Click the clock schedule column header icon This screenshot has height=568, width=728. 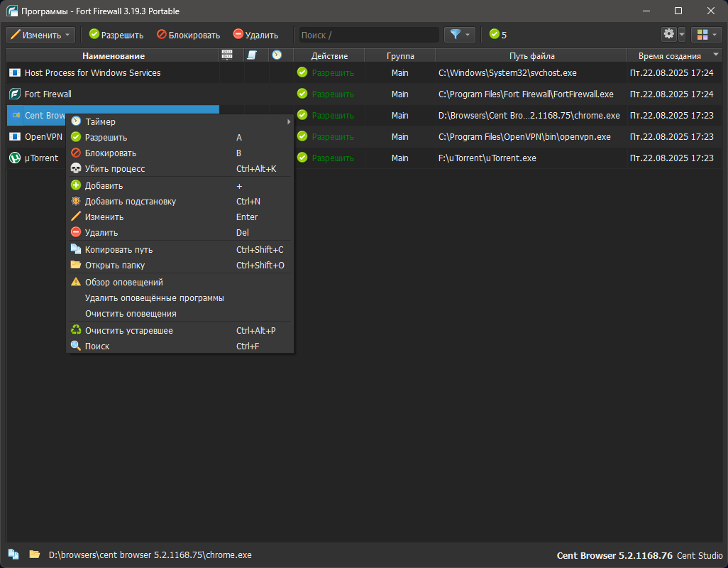point(277,55)
